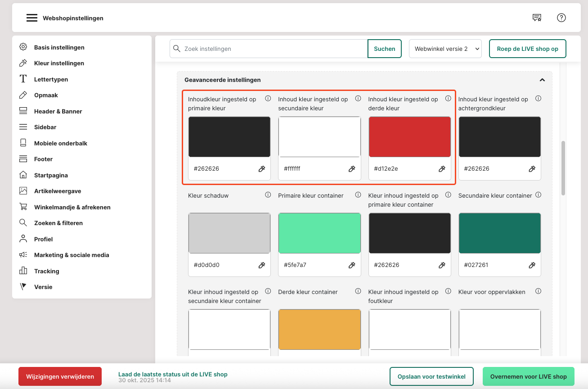The height and width of the screenshot is (389, 588).
Task: Click Laad de laatste status link
Action: click(x=173, y=374)
